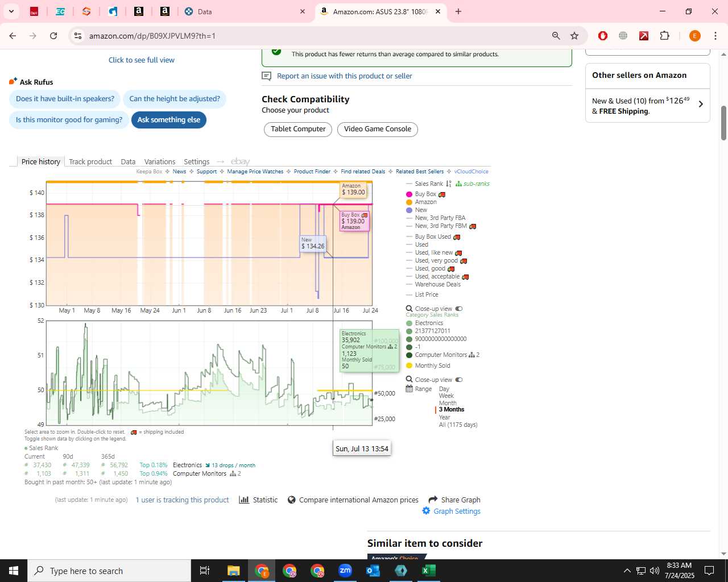The image size is (728, 582).
Task: Toggle New price legend series
Action: 417,210
